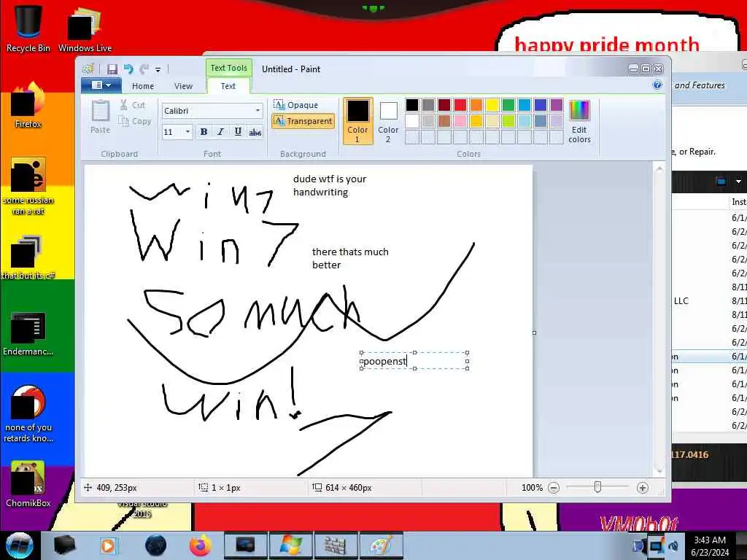Open the Endermanc... desktop icon
The width and height of the screenshot is (747, 560).
coord(28,333)
